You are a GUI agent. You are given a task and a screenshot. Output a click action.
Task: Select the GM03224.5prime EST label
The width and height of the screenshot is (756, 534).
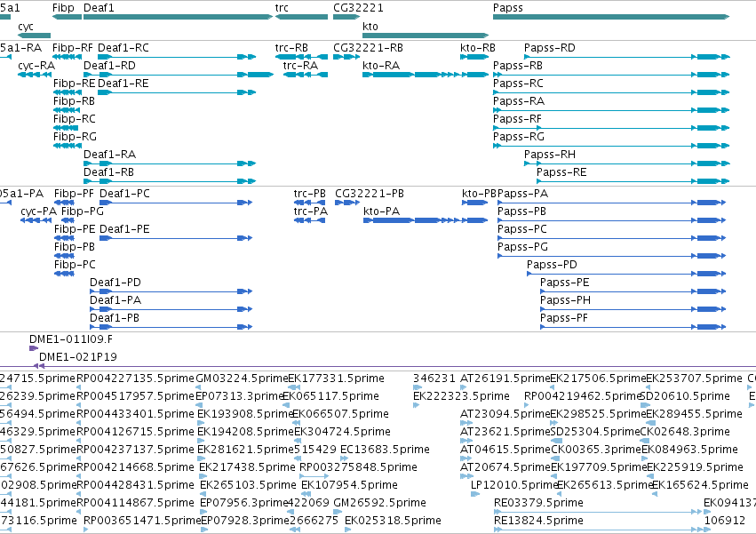(x=242, y=379)
